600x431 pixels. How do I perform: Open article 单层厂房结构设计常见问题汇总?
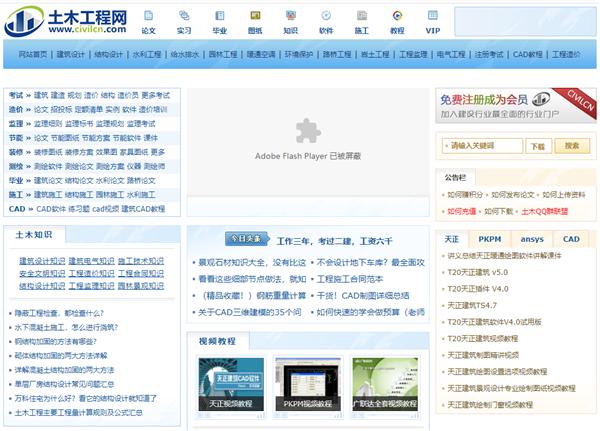pos(64,384)
